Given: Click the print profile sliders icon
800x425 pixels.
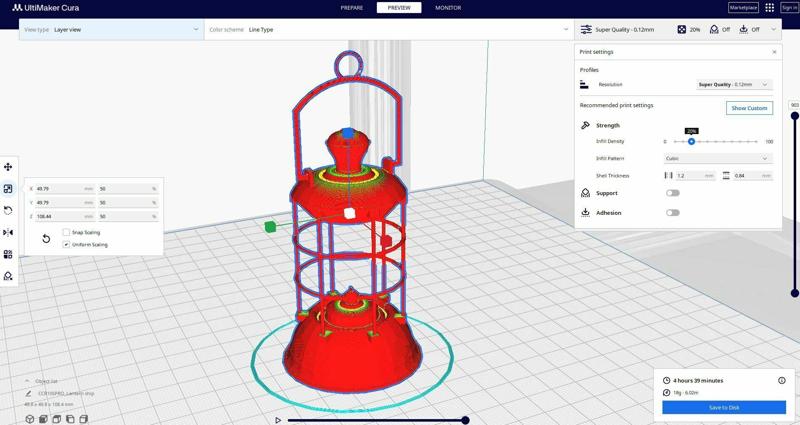Looking at the screenshot, I should click(586, 30).
